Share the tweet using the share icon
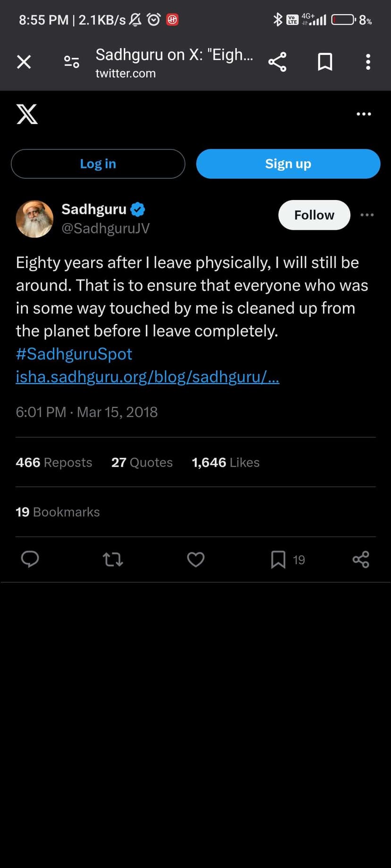 pyautogui.click(x=361, y=559)
